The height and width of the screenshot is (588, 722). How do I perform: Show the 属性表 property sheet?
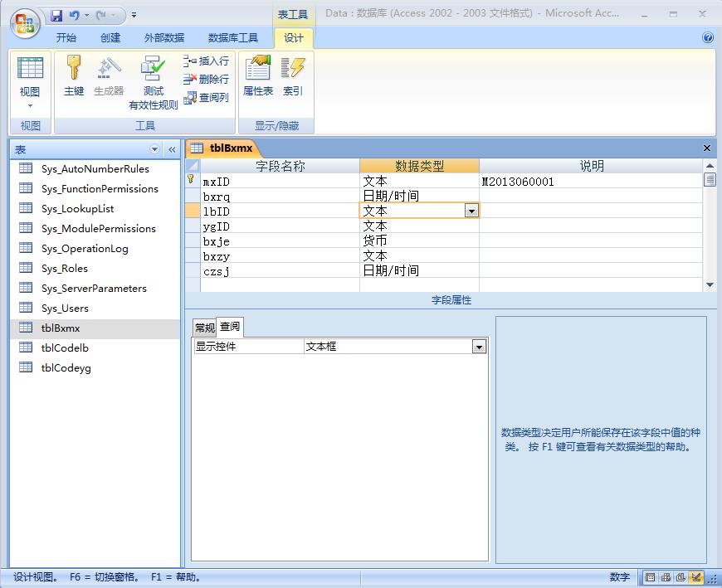pyautogui.click(x=258, y=76)
